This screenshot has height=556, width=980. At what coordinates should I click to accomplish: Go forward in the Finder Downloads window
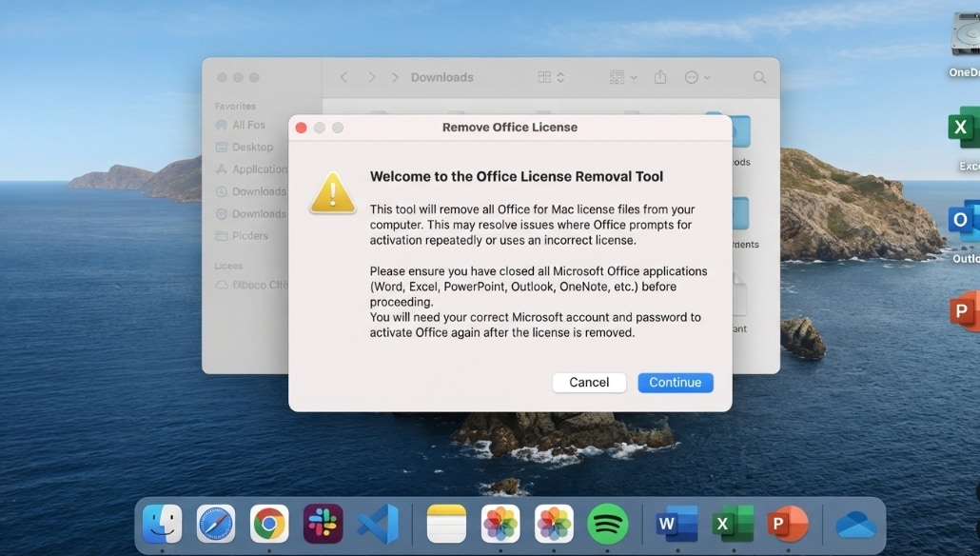pyautogui.click(x=371, y=77)
